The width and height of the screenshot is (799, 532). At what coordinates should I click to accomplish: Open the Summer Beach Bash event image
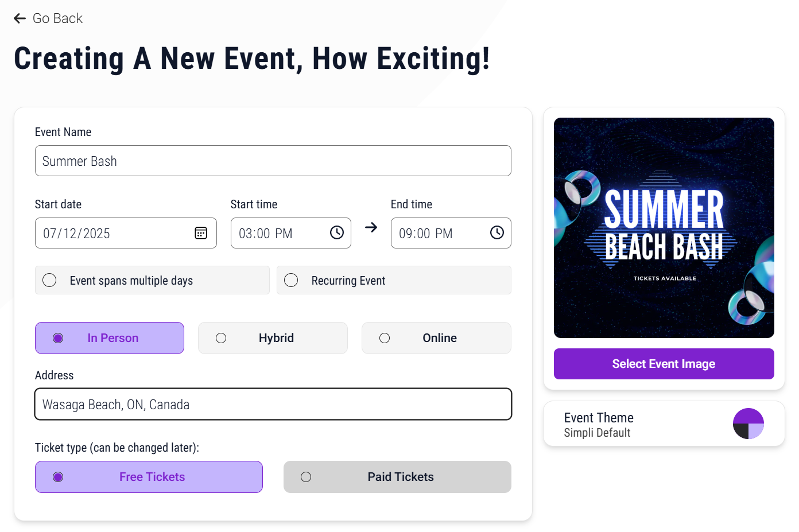point(664,227)
